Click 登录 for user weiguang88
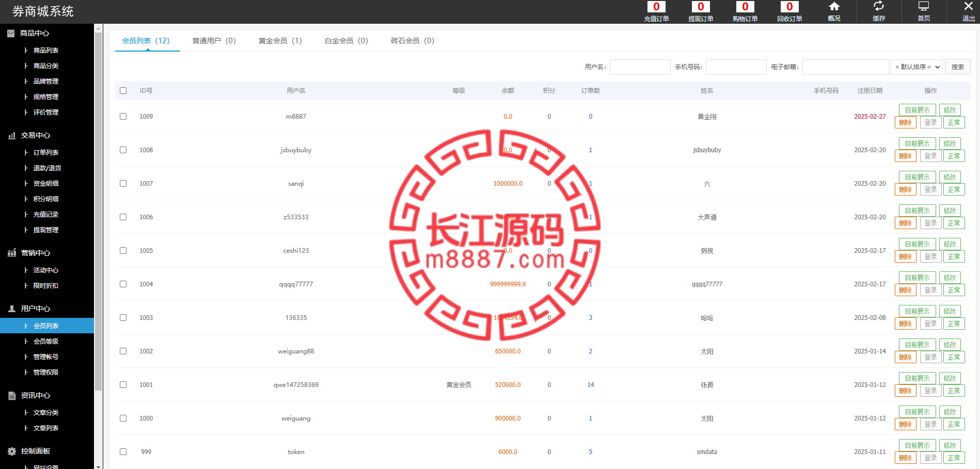980x469 pixels. 930,357
